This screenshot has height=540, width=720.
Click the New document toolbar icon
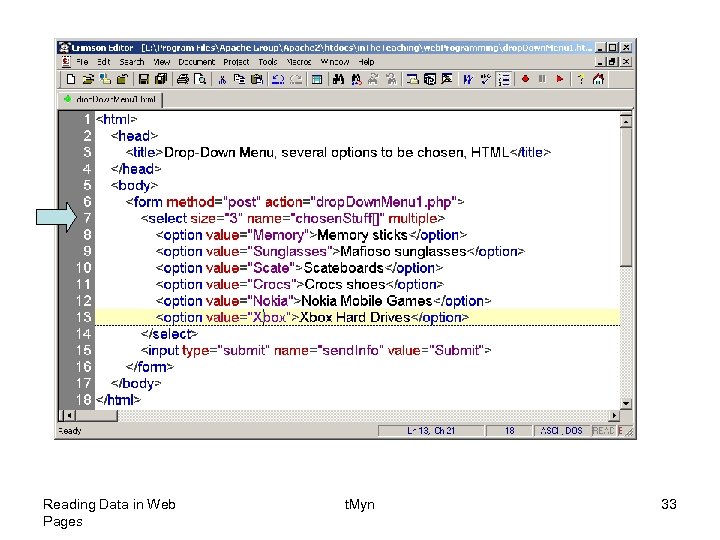pyautogui.click(x=71, y=79)
